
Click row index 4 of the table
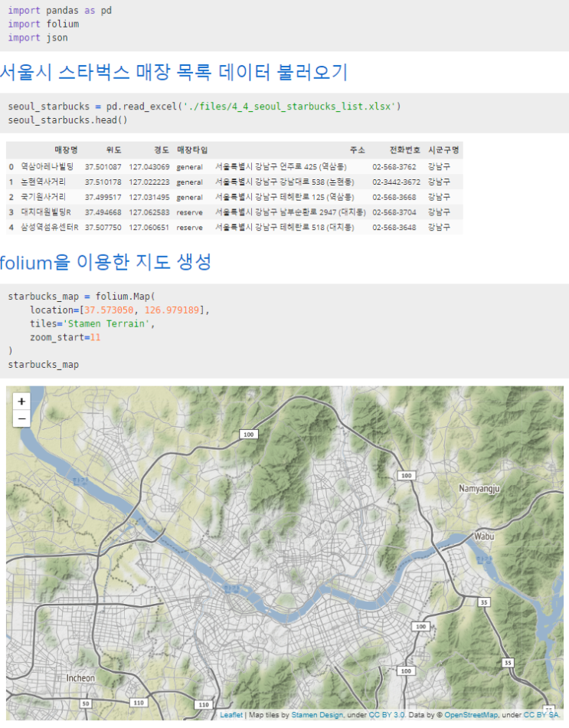[x=11, y=228]
